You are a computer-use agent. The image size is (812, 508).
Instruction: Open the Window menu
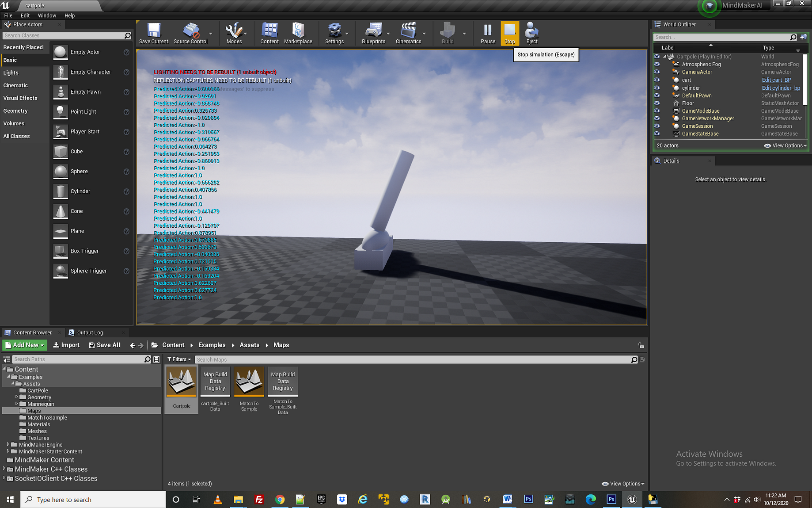[x=47, y=15]
